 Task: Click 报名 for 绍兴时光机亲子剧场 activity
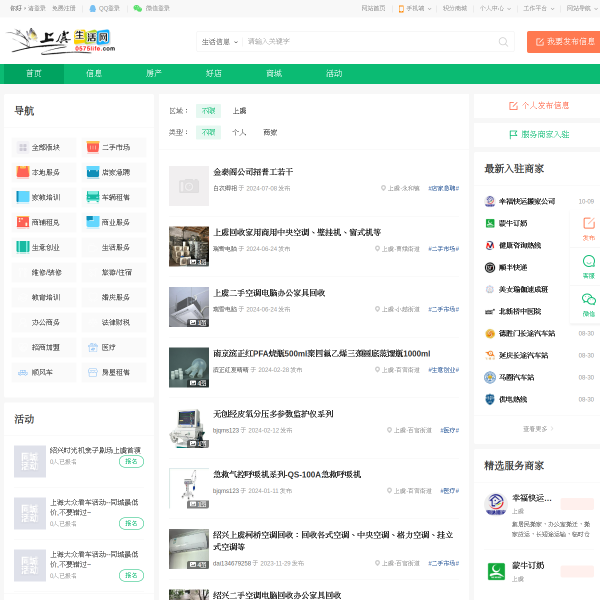(131, 461)
